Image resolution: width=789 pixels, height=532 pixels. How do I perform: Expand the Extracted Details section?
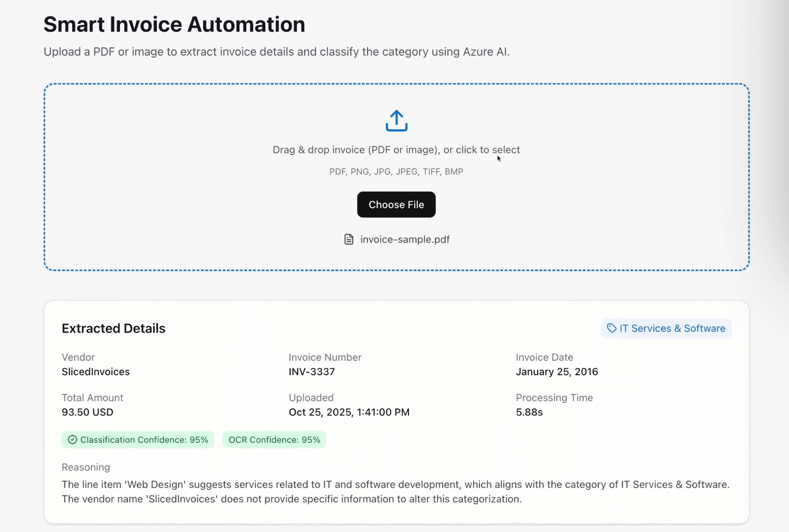coord(113,328)
